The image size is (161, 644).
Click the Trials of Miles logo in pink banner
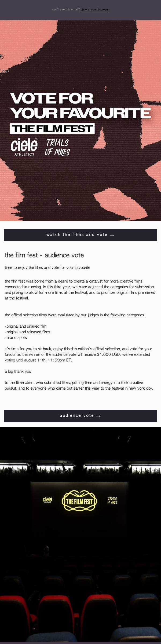pyautogui.click(x=57, y=147)
